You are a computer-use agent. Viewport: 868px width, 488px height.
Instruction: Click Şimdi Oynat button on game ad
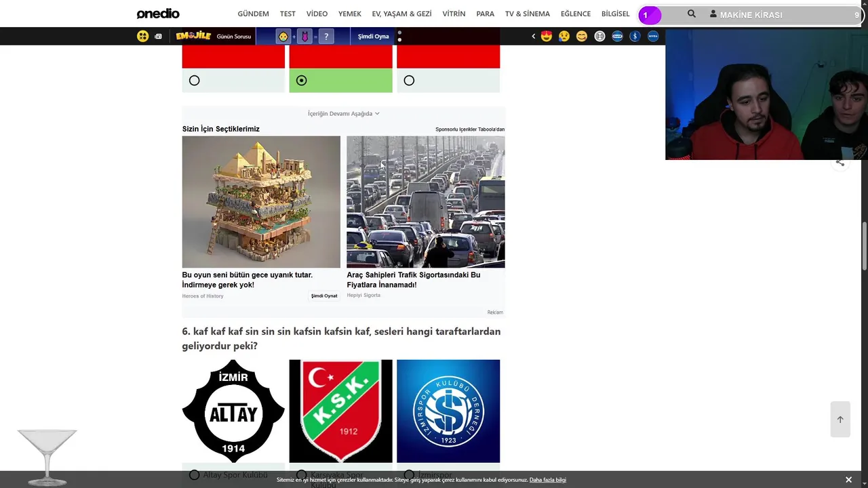click(324, 296)
